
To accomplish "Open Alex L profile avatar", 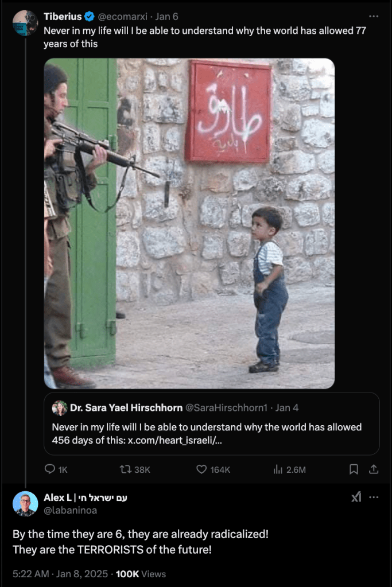I will (x=25, y=504).
